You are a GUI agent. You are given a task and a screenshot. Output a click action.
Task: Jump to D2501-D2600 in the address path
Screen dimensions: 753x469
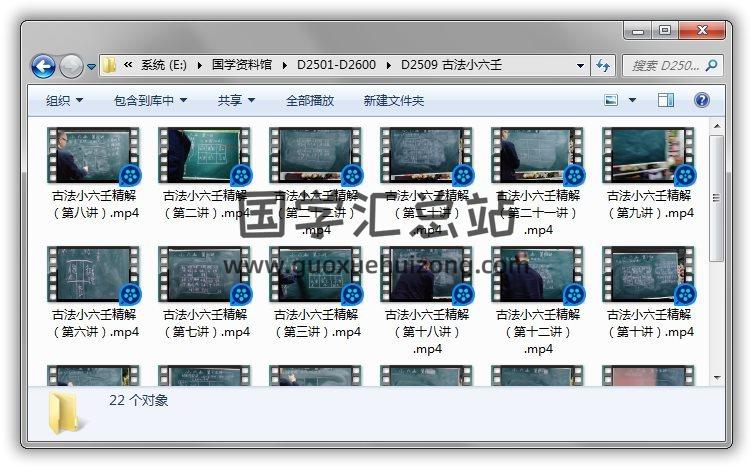coord(336,65)
